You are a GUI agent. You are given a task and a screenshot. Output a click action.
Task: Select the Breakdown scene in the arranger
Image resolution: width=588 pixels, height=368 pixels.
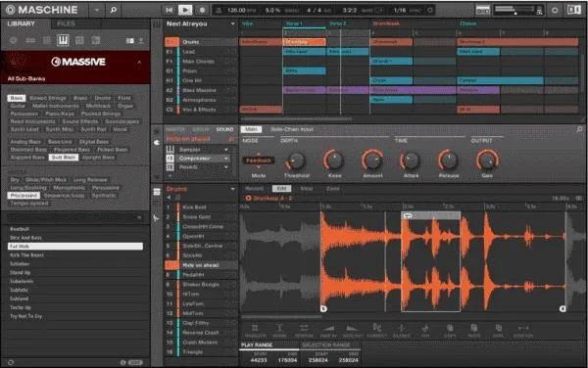[386, 23]
